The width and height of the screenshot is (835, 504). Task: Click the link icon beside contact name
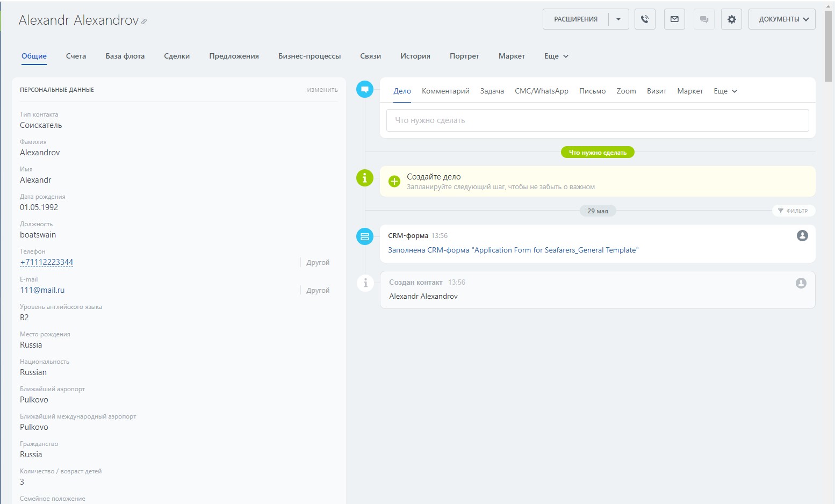pyautogui.click(x=144, y=21)
